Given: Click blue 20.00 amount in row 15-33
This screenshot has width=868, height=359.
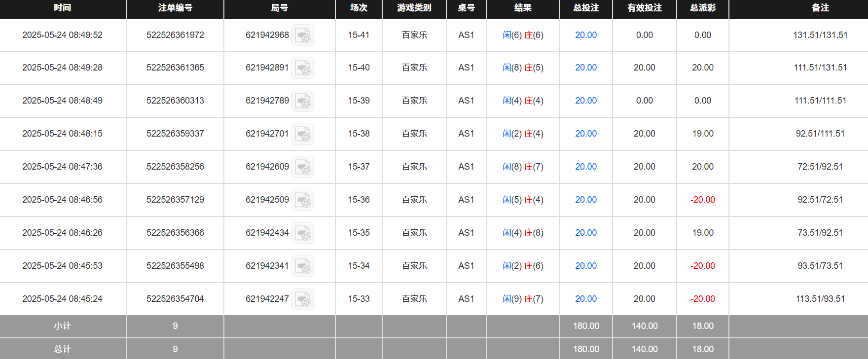Looking at the screenshot, I should click(x=585, y=299).
